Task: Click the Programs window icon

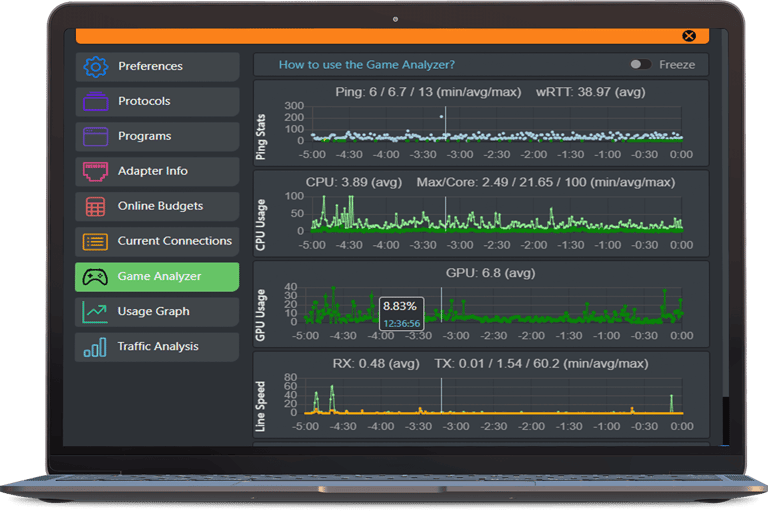Action: point(96,137)
